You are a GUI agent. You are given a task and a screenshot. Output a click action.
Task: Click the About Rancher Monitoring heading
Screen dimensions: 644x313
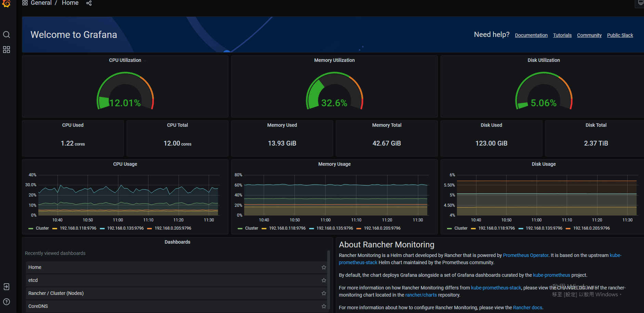[x=386, y=245]
